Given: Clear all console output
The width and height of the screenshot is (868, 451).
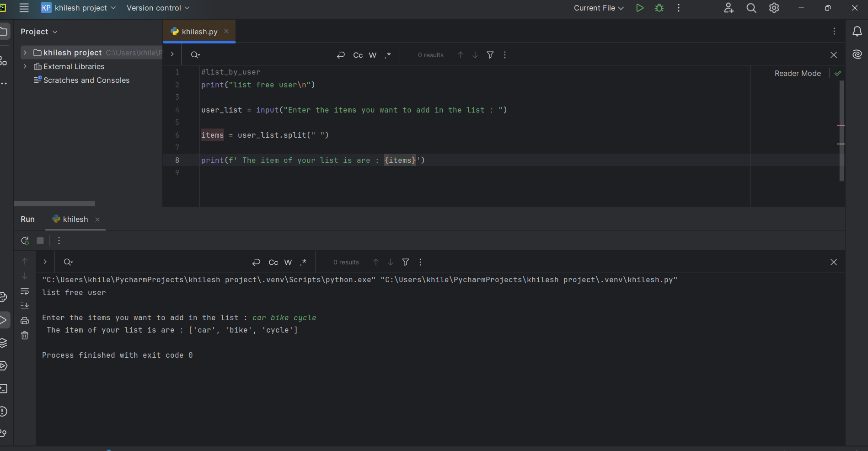Looking at the screenshot, I should (x=25, y=336).
